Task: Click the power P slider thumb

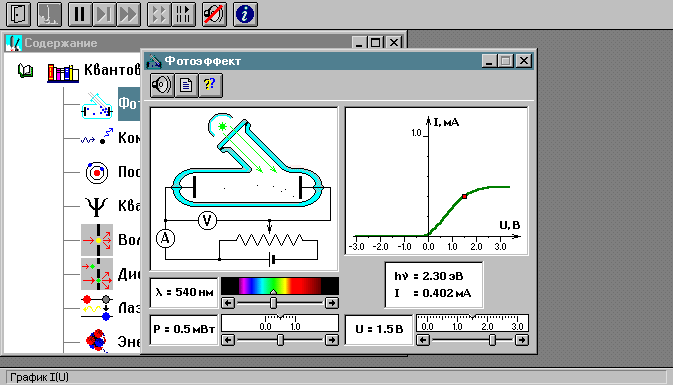Action: click(x=280, y=340)
